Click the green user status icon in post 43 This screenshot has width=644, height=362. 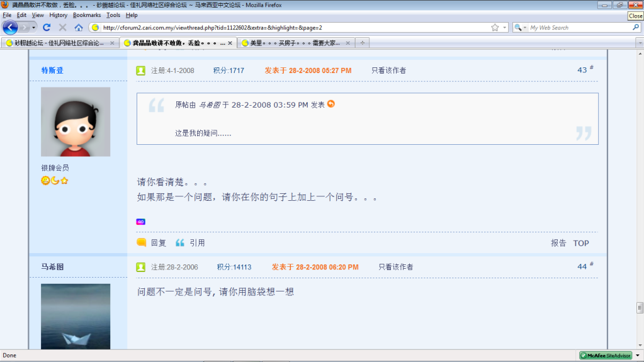tap(141, 71)
